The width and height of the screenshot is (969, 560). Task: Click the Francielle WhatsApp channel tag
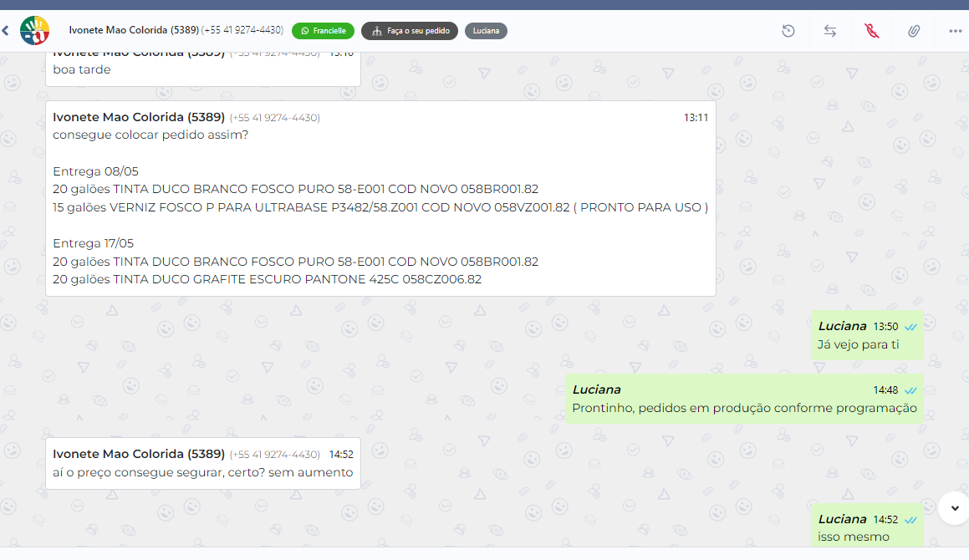point(323,31)
